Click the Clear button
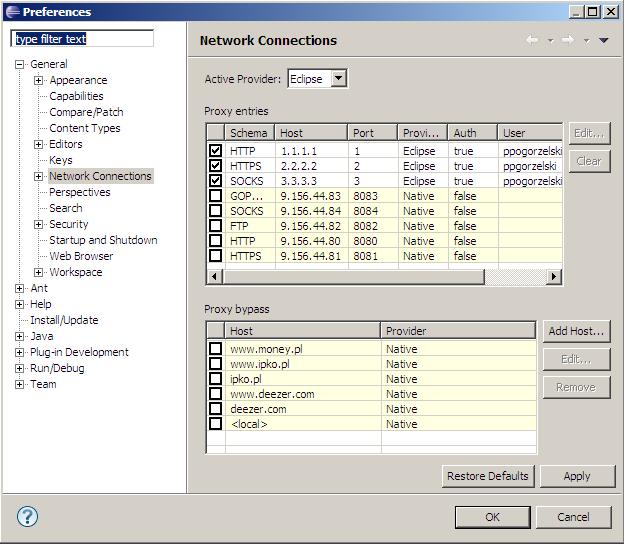 pyautogui.click(x=589, y=161)
